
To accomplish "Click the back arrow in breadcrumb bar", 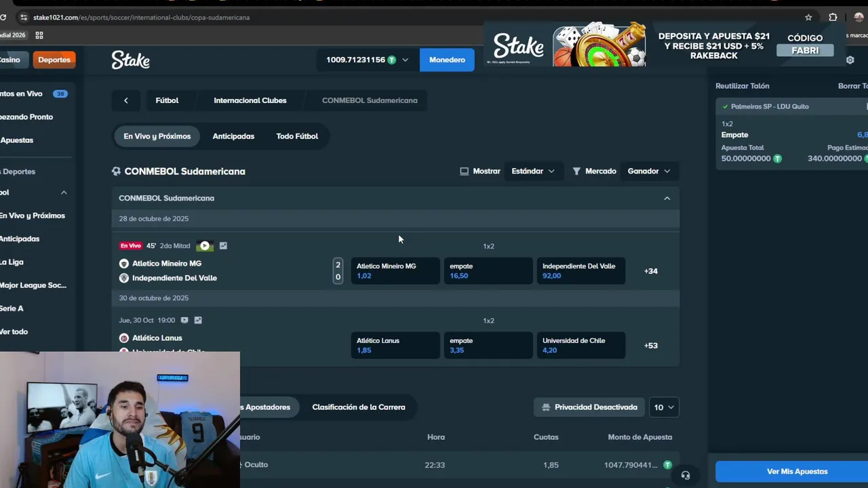I will [x=125, y=100].
